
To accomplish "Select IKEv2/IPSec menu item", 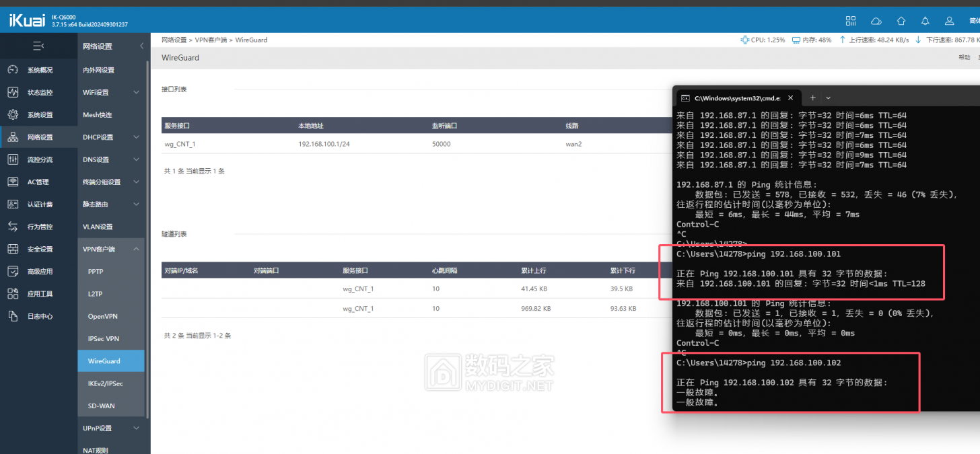I will pyautogui.click(x=106, y=383).
